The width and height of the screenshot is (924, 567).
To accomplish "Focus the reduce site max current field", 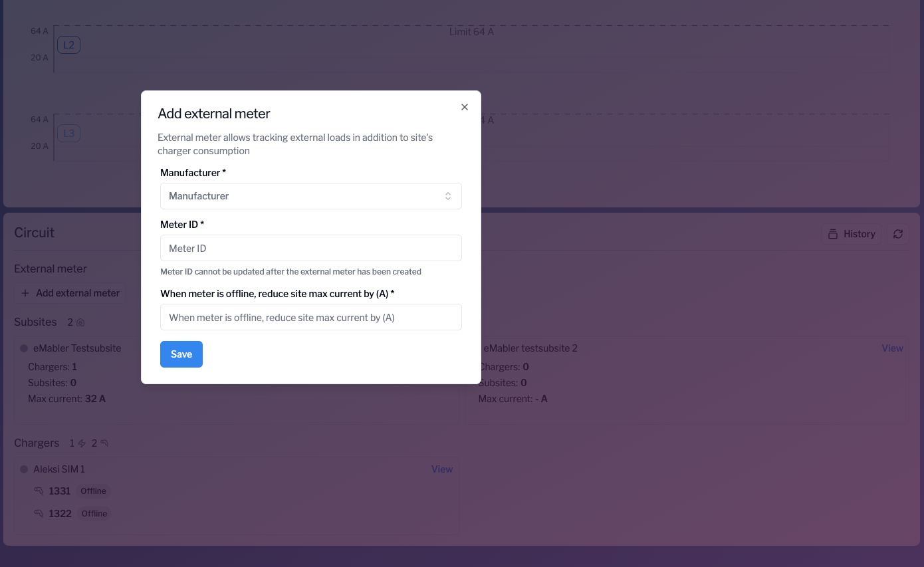I will [x=310, y=317].
